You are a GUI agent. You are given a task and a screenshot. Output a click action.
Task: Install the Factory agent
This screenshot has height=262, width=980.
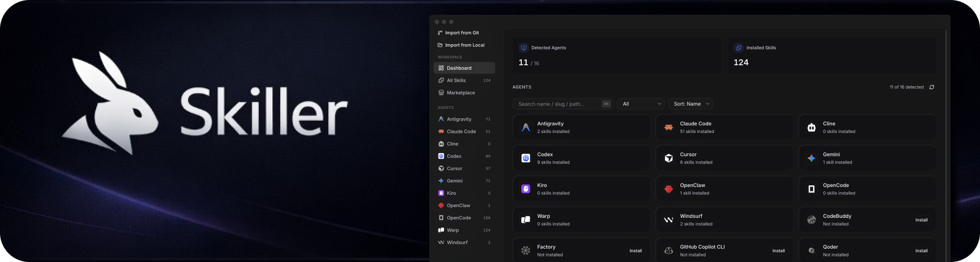click(636, 251)
